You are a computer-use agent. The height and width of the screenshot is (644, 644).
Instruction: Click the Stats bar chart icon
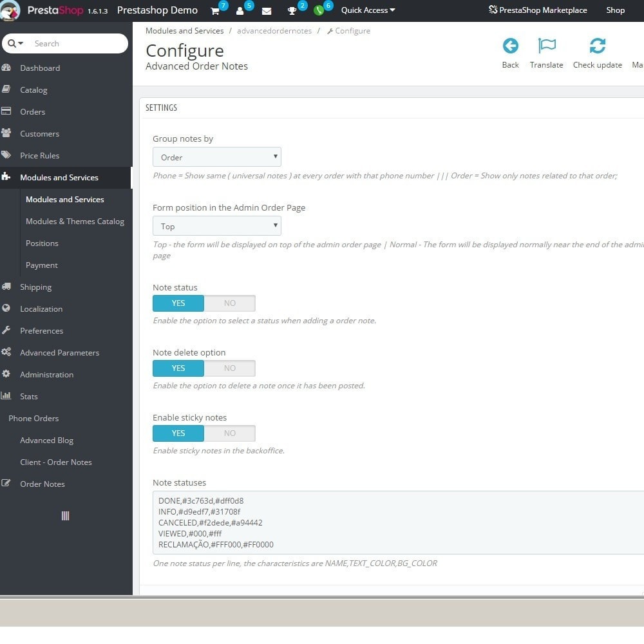(x=6, y=395)
